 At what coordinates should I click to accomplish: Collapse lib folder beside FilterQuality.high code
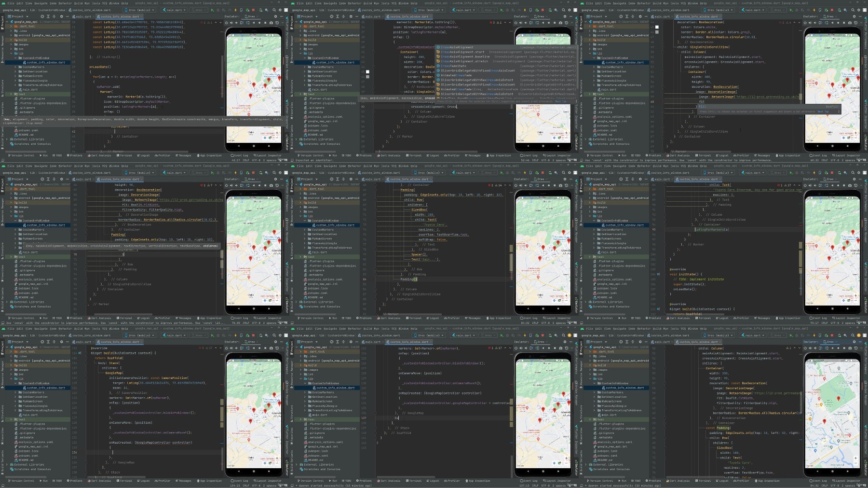click(11, 216)
